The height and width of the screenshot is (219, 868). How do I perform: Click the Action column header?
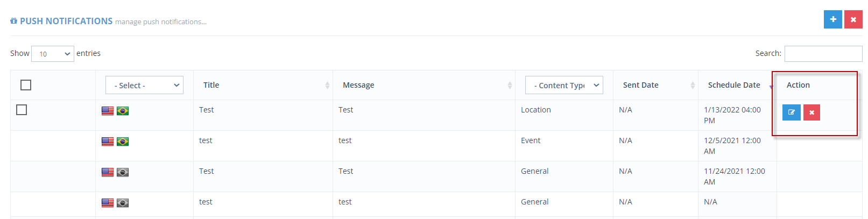coord(798,85)
